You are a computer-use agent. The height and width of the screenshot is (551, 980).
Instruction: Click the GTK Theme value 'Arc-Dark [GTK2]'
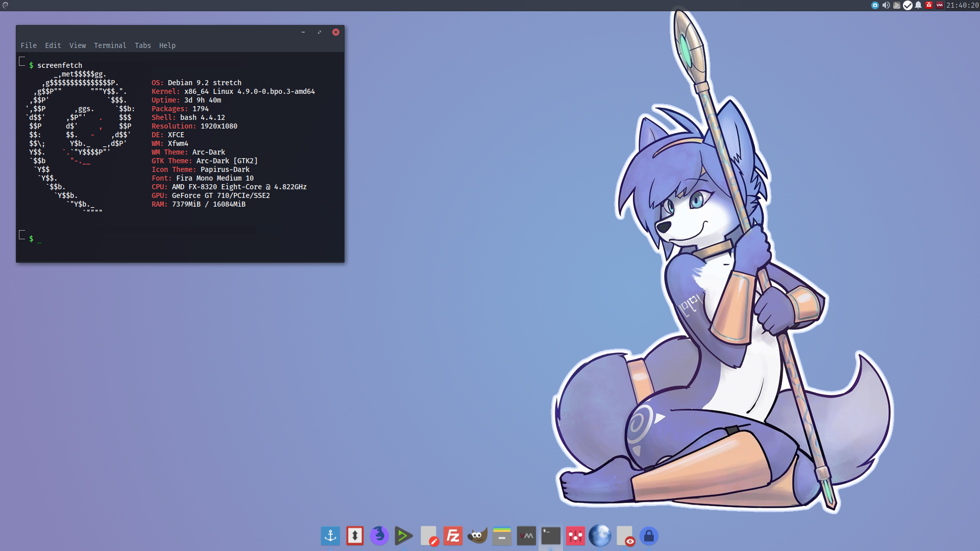pos(227,161)
